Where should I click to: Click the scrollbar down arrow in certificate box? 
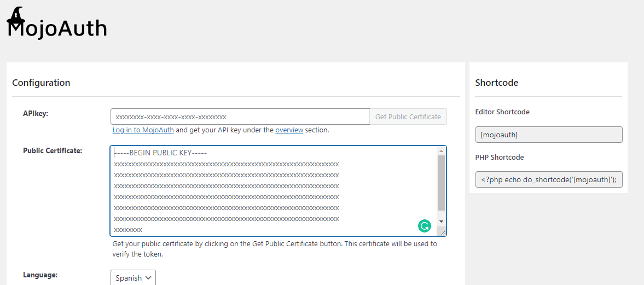441,222
